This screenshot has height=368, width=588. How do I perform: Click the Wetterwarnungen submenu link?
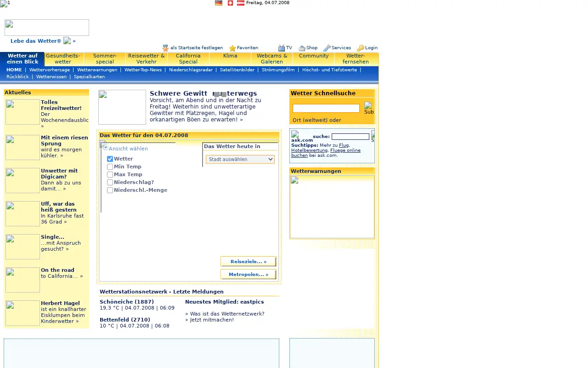click(x=97, y=70)
